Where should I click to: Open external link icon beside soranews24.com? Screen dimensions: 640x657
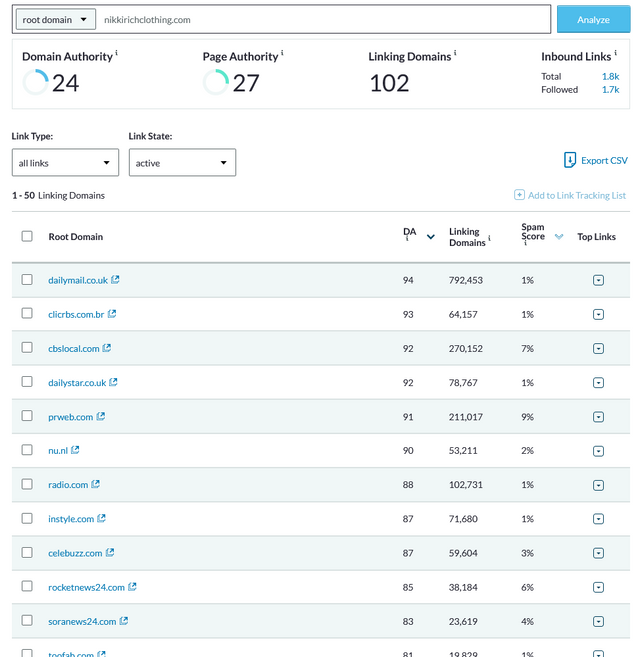pyautogui.click(x=124, y=621)
